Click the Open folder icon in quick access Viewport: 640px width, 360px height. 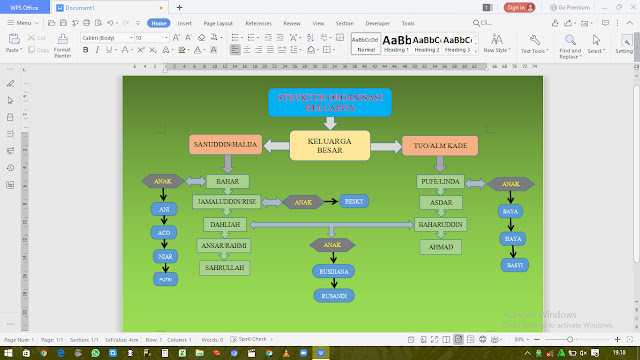(x=51, y=23)
